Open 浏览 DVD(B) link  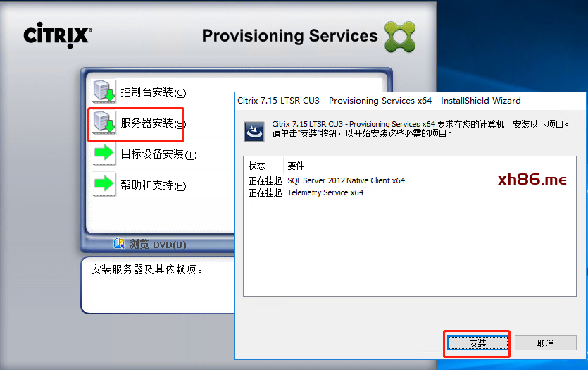tap(158, 245)
